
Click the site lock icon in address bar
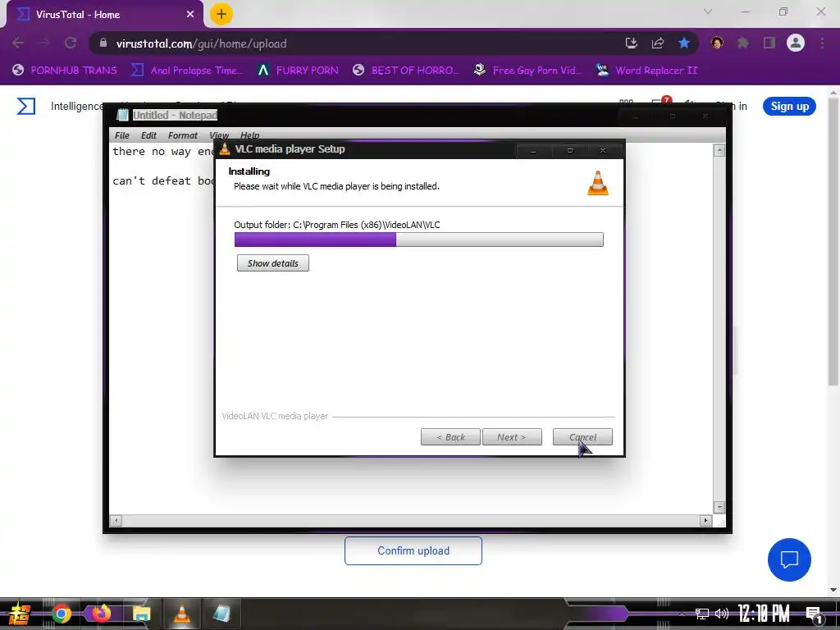pyautogui.click(x=103, y=43)
